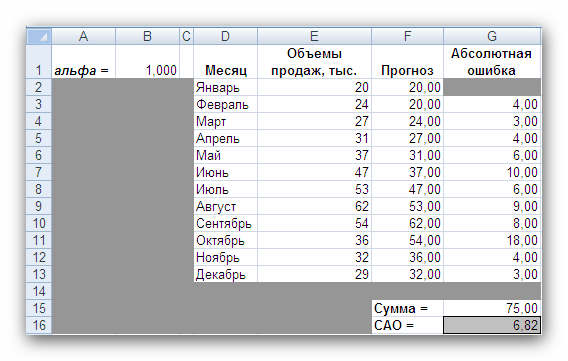Click absolute error 9,00 in Август row
This screenshot has width=568, height=361.
pyautogui.click(x=492, y=206)
